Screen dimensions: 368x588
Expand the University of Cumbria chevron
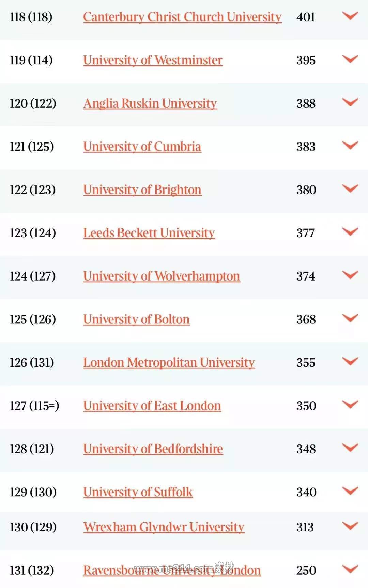coord(350,145)
